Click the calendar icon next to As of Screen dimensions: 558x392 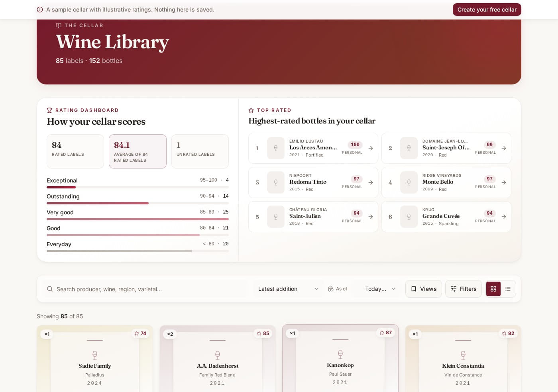pyautogui.click(x=331, y=289)
